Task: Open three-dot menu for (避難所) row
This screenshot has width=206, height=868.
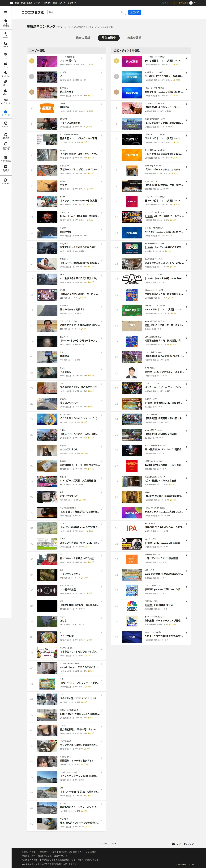Action: [102, 104]
